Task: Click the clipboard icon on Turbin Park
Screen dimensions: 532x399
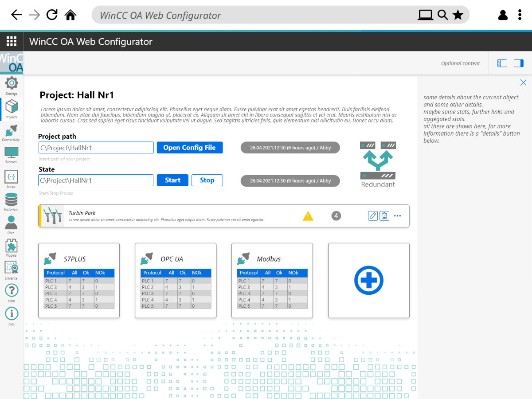Action: [x=384, y=216]
